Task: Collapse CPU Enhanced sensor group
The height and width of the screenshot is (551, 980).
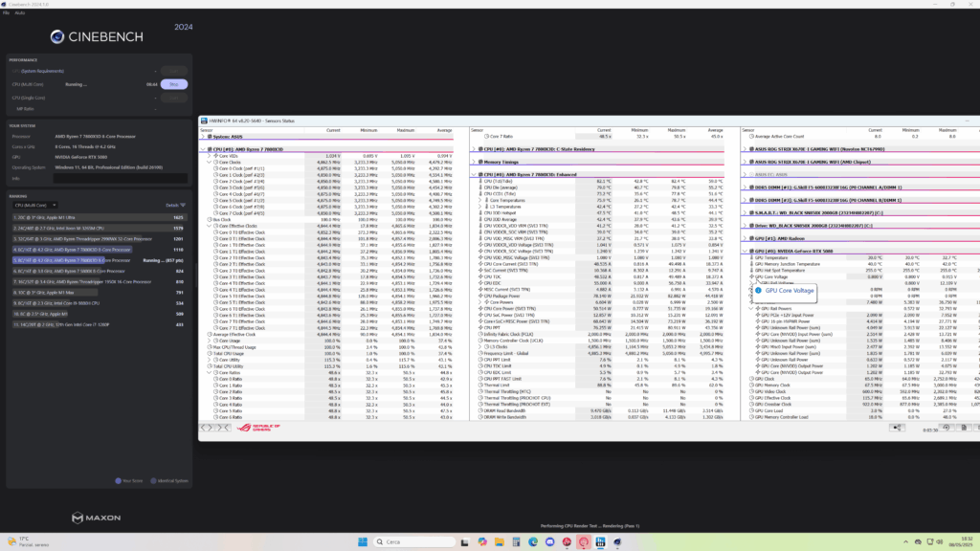Action: point(474,174)
